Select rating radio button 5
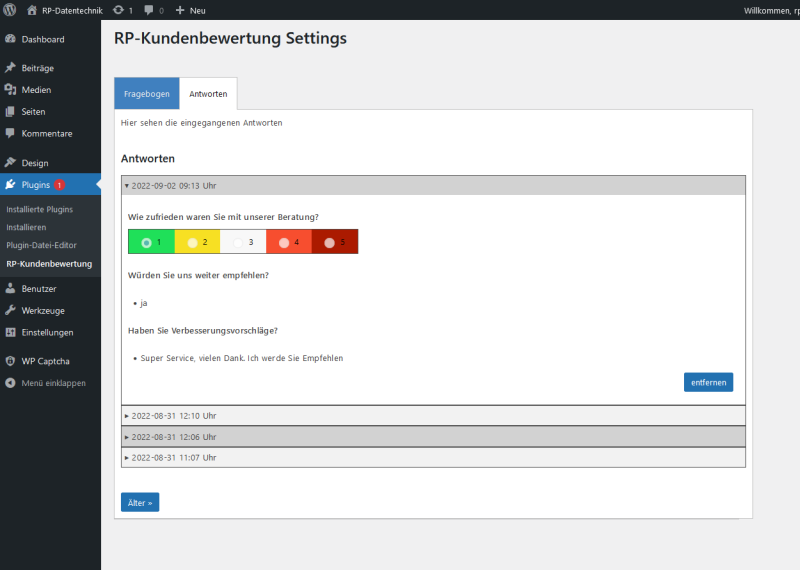The image size is (800, 570). [330, 242]
